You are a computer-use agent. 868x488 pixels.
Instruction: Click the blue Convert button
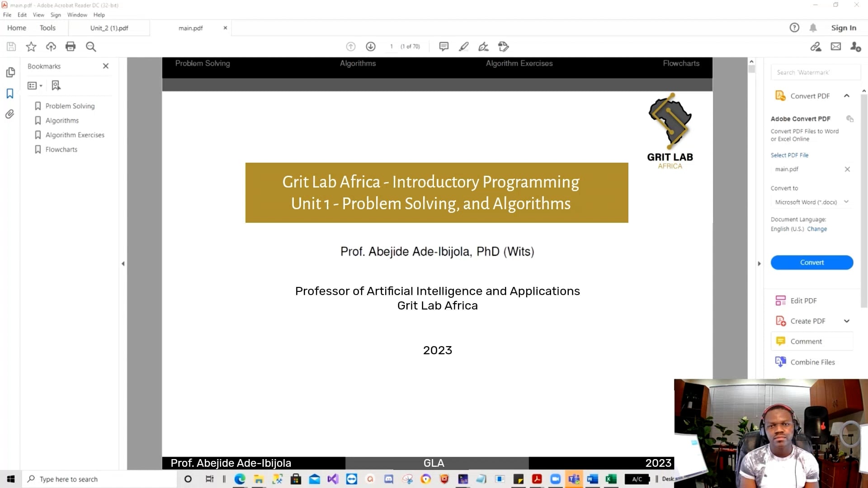point(812,263)
